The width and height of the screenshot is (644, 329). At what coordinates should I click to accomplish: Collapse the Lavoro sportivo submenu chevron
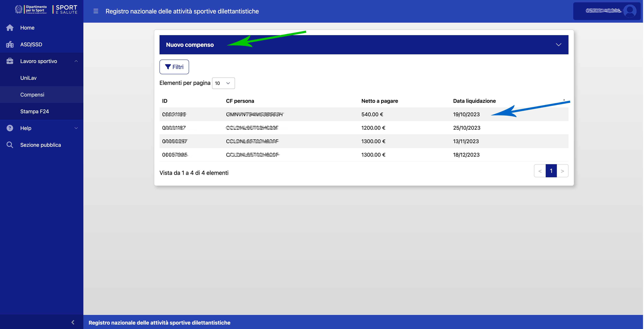[x=76, y=61]
